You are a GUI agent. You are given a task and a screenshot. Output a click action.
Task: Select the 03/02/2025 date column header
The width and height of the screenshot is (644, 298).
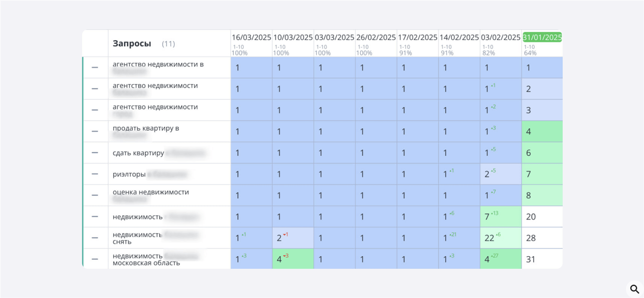pos(501,37)
